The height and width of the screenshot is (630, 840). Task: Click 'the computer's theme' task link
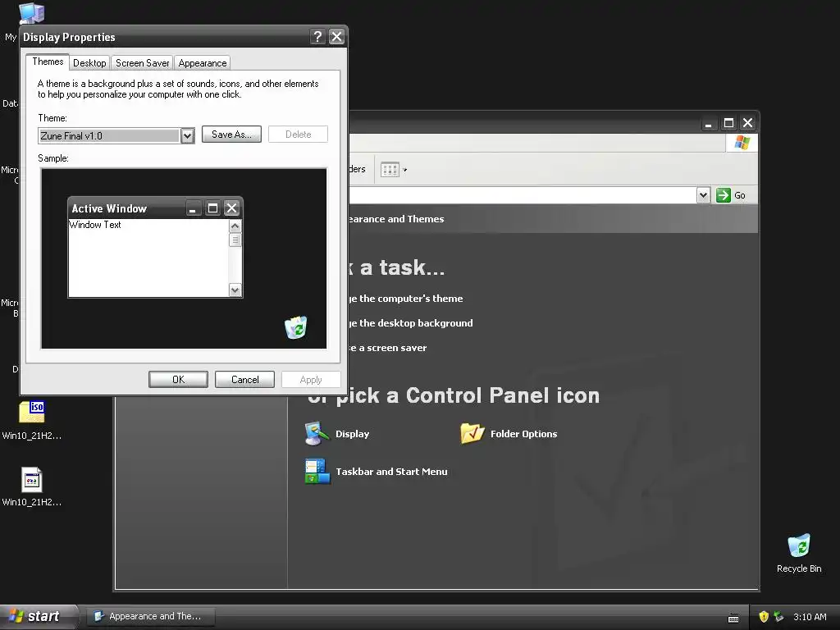pos(405,299)
